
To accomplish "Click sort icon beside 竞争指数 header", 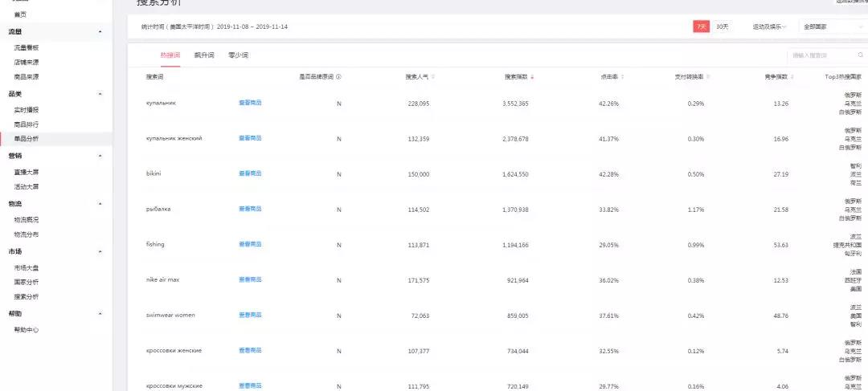I will click(x=795, y=77).
